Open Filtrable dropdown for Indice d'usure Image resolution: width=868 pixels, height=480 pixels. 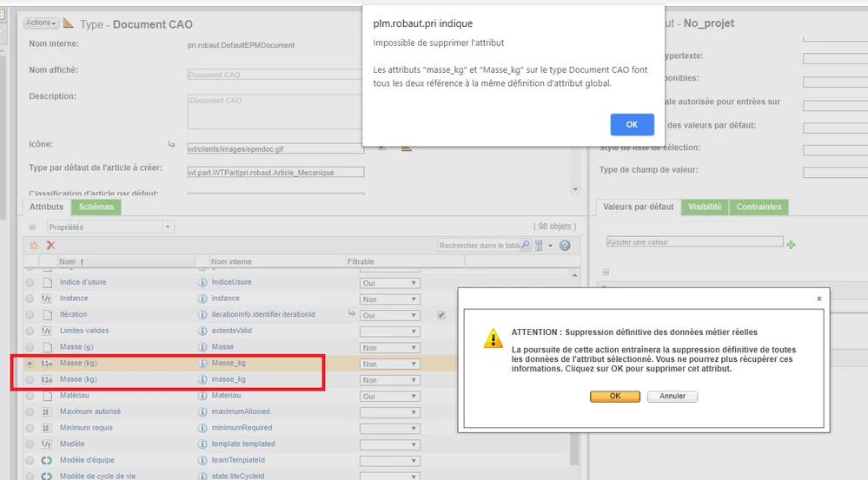(x=390, y=283)
